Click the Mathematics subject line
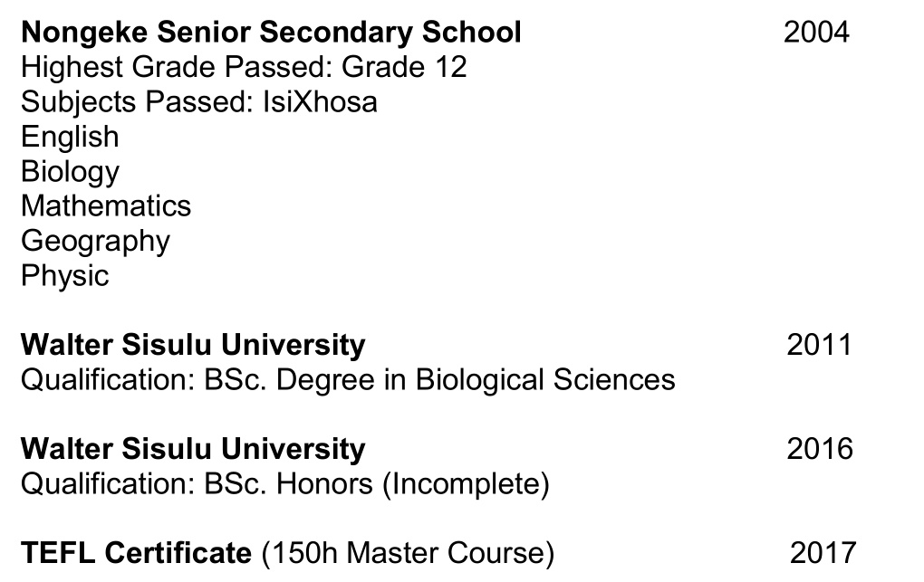This screenshot has width=924, height=582. [x=106, y=205]
